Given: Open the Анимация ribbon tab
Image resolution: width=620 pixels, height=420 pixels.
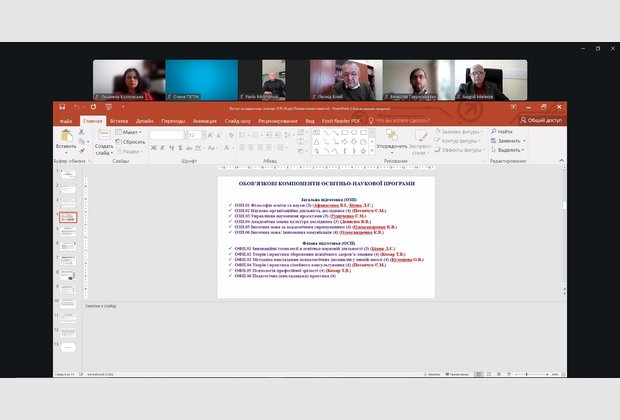Looking at the screenshot, I should coord(204,120).
